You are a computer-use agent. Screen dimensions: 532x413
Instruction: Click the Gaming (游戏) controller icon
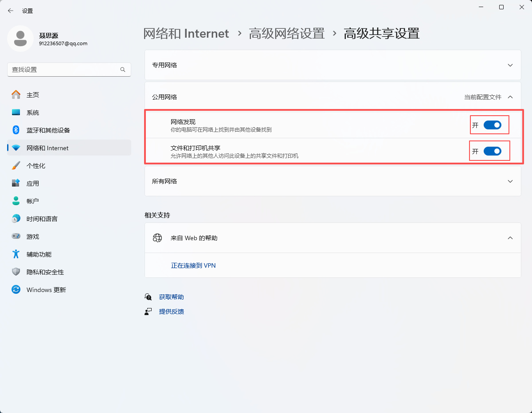(16, 237)
